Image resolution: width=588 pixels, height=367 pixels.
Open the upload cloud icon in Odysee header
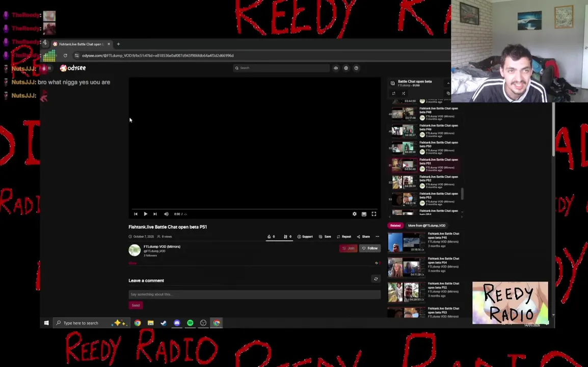coord(336,68)
